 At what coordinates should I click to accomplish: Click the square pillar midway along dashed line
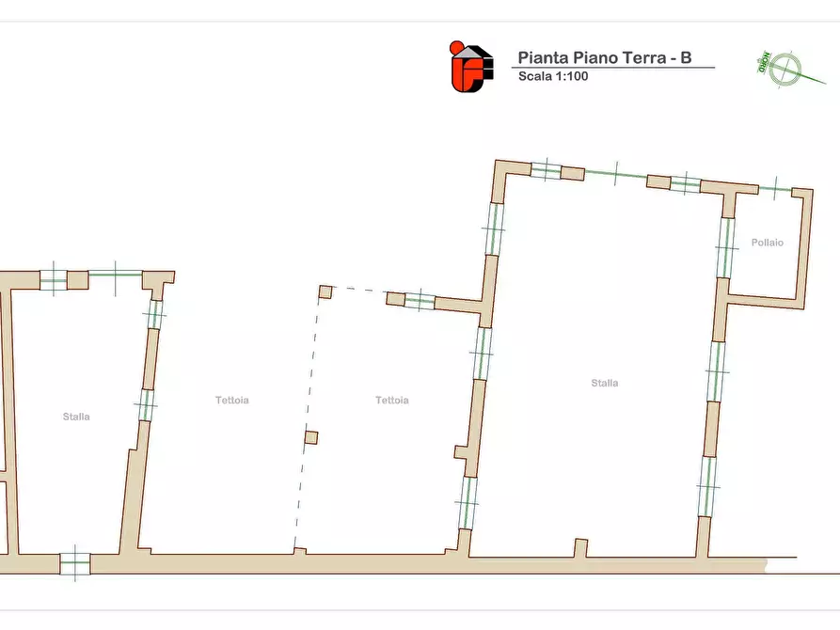(310, 437)
